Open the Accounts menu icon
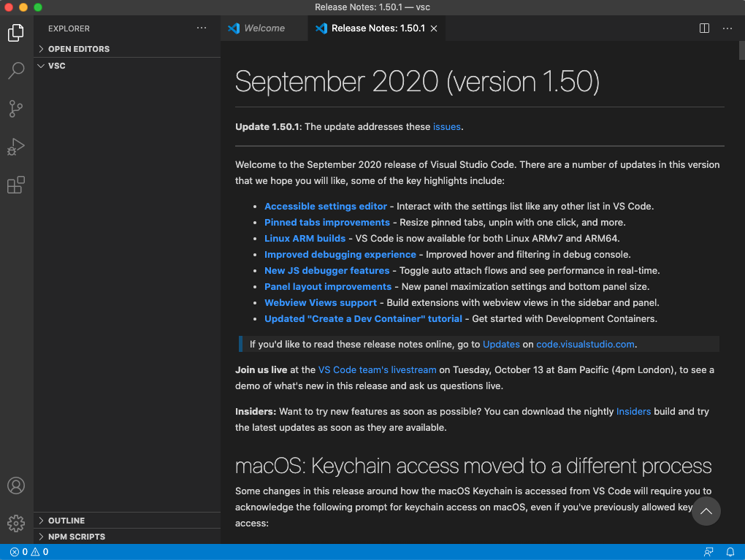Screen dimensions: 745x560 [x=15, y=486]
